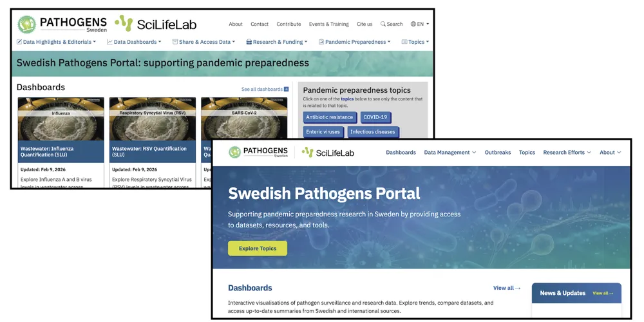Click See all dashboards link
This screenshot has width=644, height=322.
tap(265, 89)
